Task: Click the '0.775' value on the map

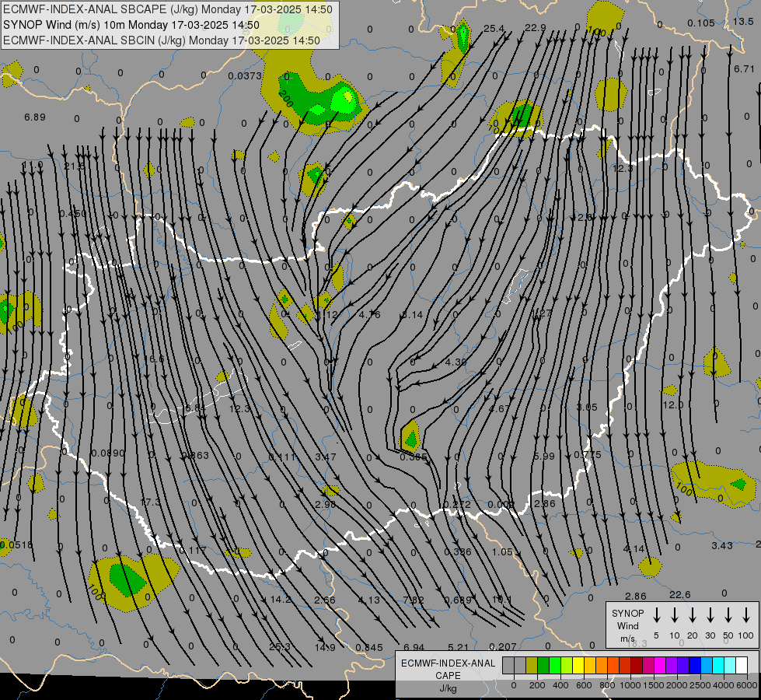Action: (x=587, y=455)
